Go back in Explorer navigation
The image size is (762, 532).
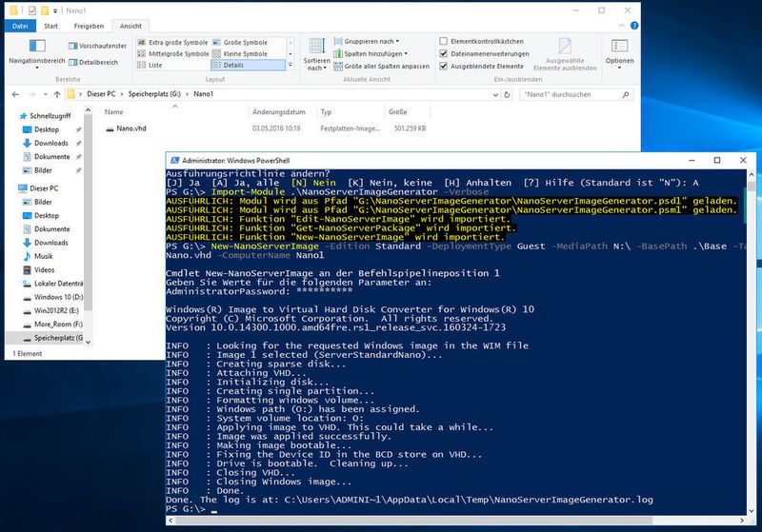click(15, 94)
